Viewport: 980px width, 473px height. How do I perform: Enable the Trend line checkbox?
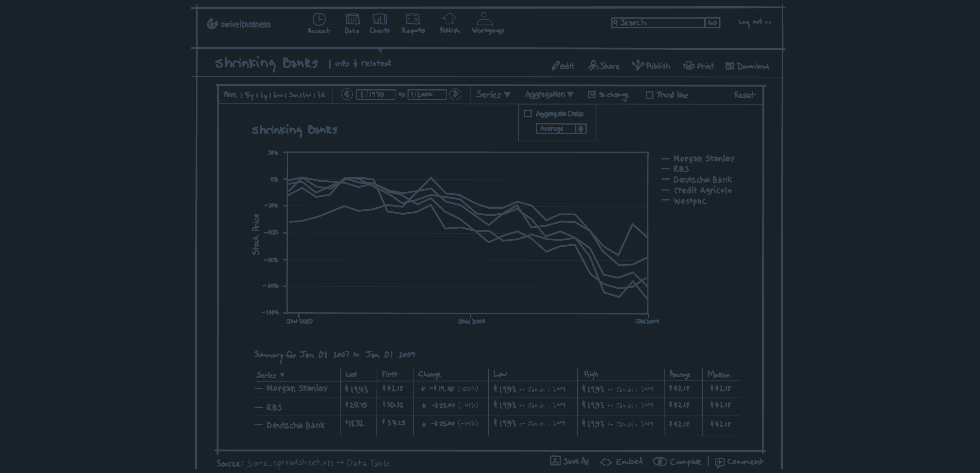pyautogui.click(x=650, y=95)
